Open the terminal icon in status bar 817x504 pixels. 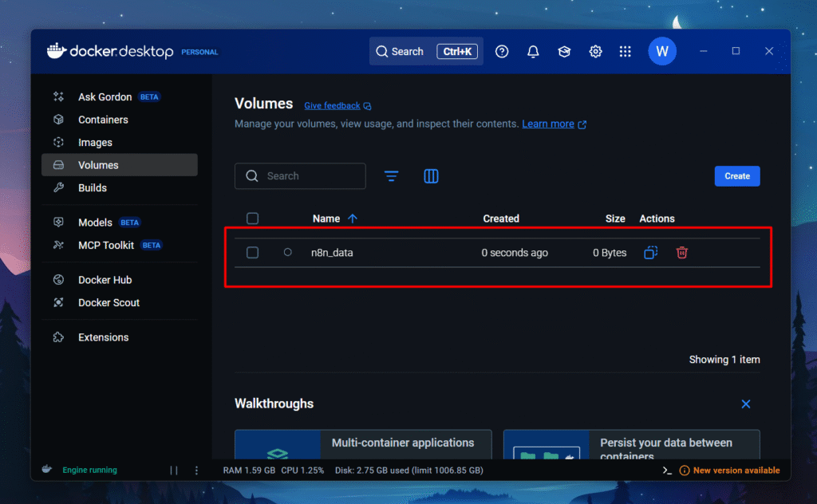(x=667, y=471)
